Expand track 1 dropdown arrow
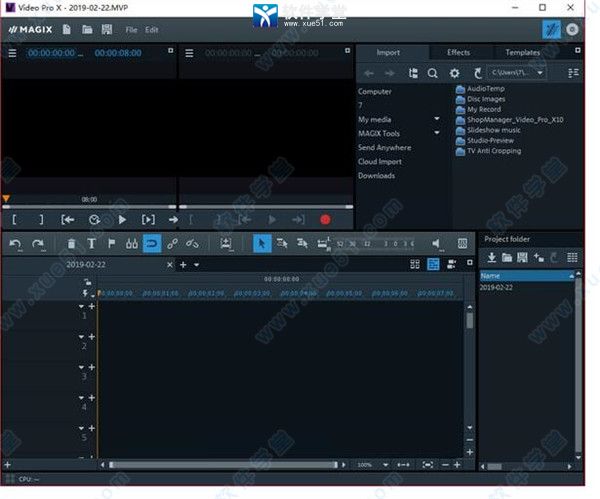The width and height of the screenshot is (600, 499). (x=81, y=306)
